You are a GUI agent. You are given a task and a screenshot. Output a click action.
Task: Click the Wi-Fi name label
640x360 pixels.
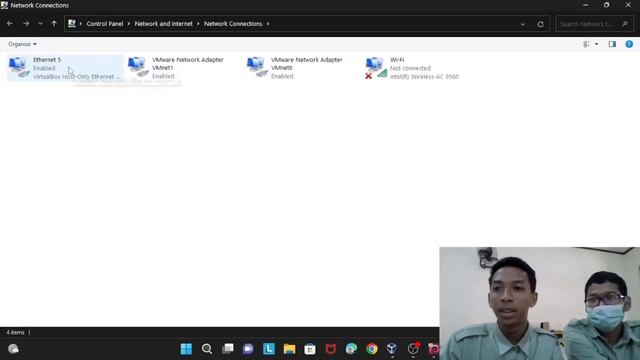397,60
